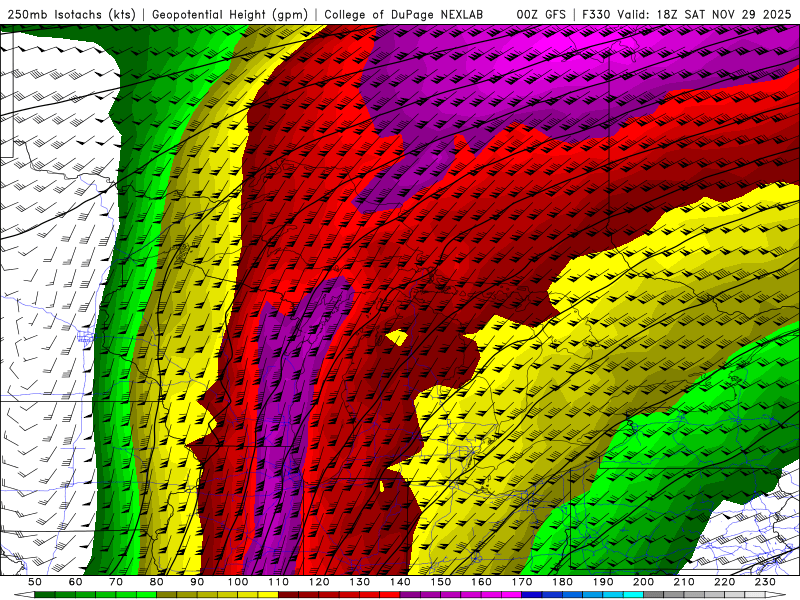Click the 80 value on the legend scale
This screenshot has height=600, width=800.
[156, 582]
